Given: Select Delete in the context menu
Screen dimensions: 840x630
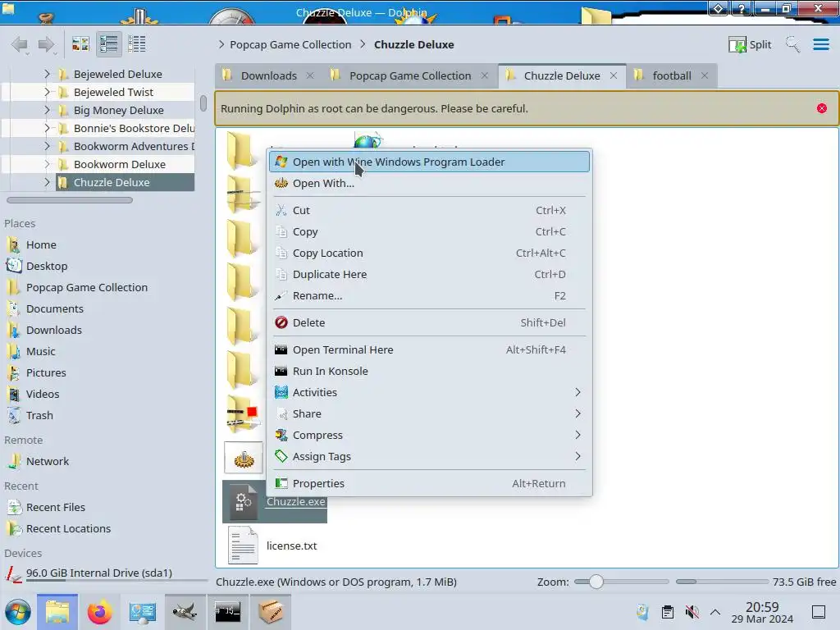Looking at the screenshot, I should [x=429, y=322].
